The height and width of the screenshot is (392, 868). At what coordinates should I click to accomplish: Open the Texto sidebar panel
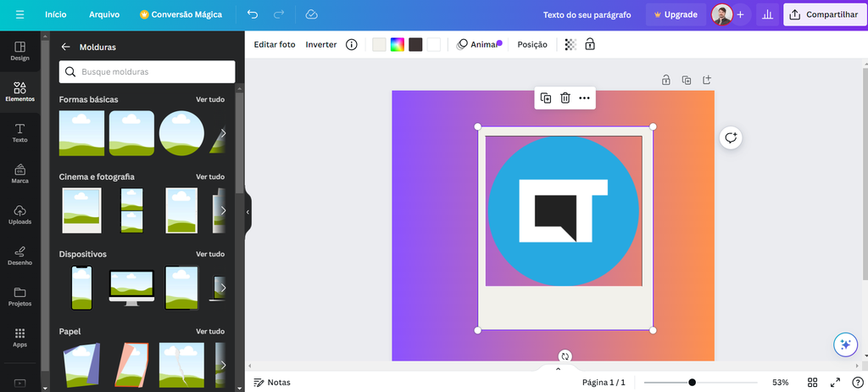(20, 133)
